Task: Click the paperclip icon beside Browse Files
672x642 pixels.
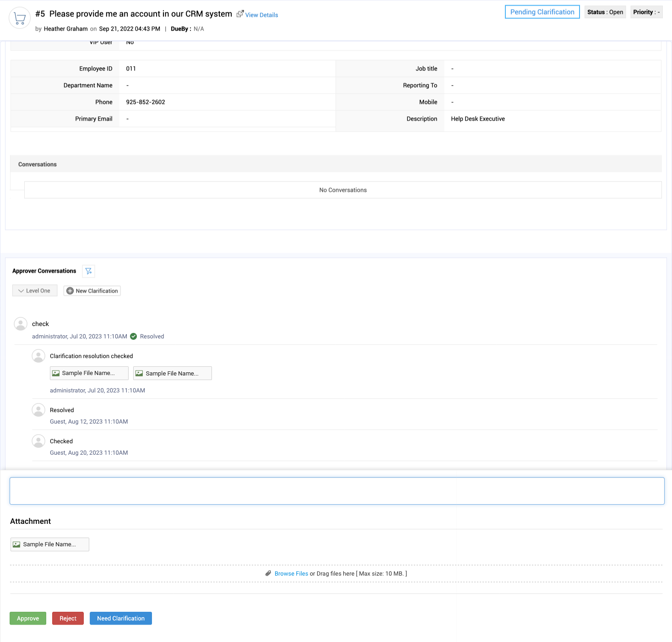Action: click(x=268, y=573)
